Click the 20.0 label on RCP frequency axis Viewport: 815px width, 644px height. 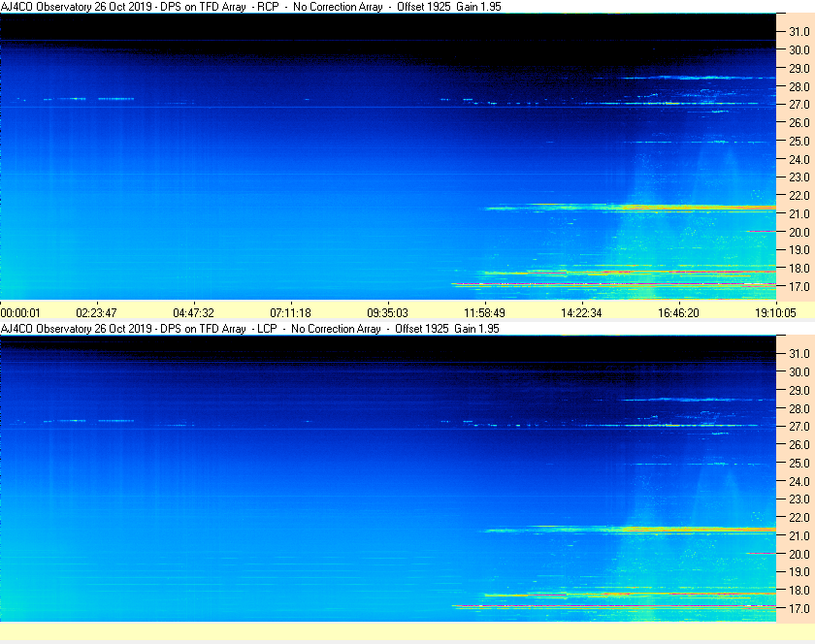click(799, 232)
